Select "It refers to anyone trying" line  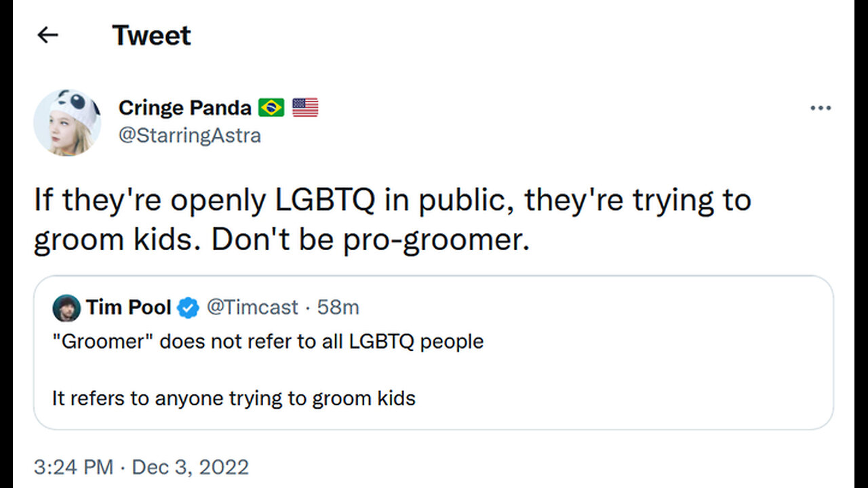click(x=234, y=398)
